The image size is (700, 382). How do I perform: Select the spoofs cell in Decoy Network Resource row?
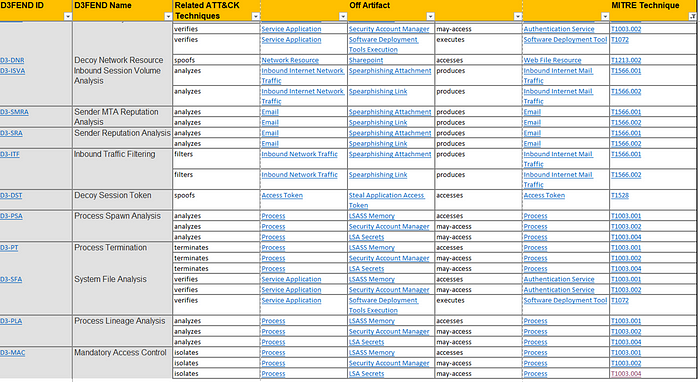click(217, 60)
